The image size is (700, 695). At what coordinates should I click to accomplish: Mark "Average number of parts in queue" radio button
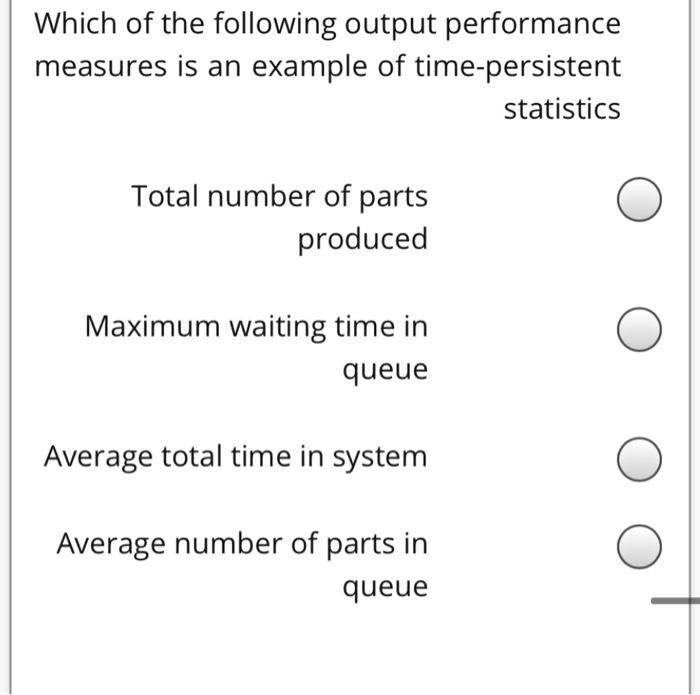point(639,546)
